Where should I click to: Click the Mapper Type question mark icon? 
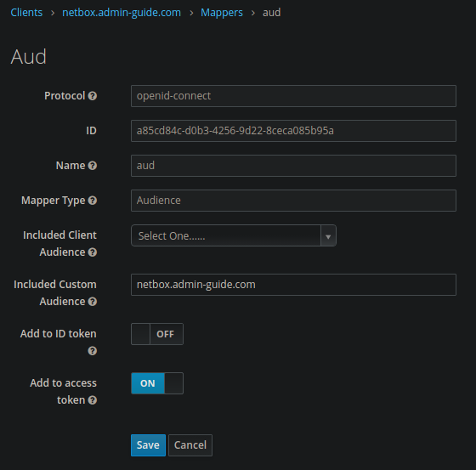point(93,201)
